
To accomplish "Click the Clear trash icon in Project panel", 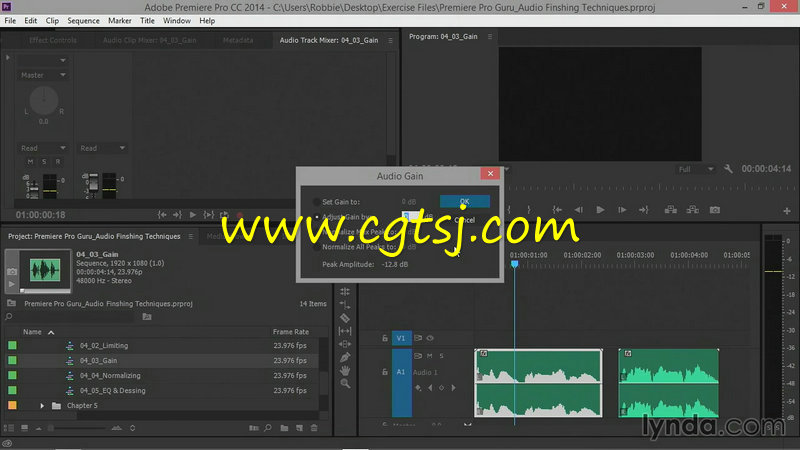I will [x=314, y=428].
